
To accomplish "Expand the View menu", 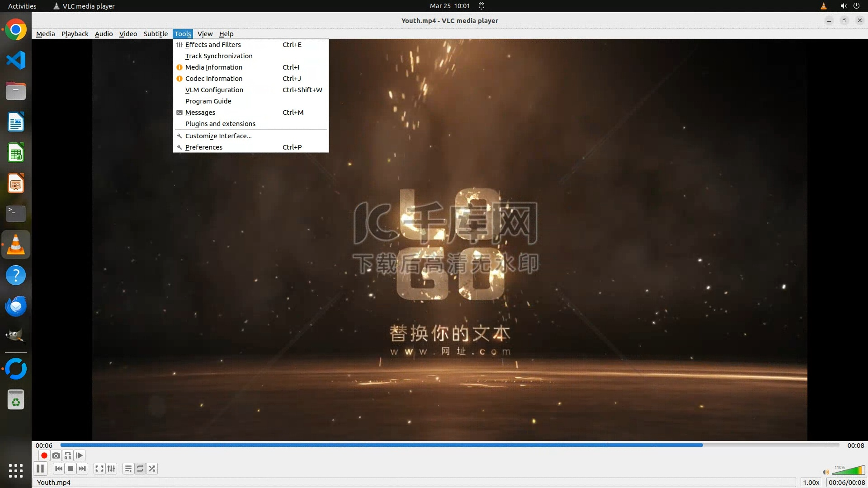I will click(x=205, y=34).
